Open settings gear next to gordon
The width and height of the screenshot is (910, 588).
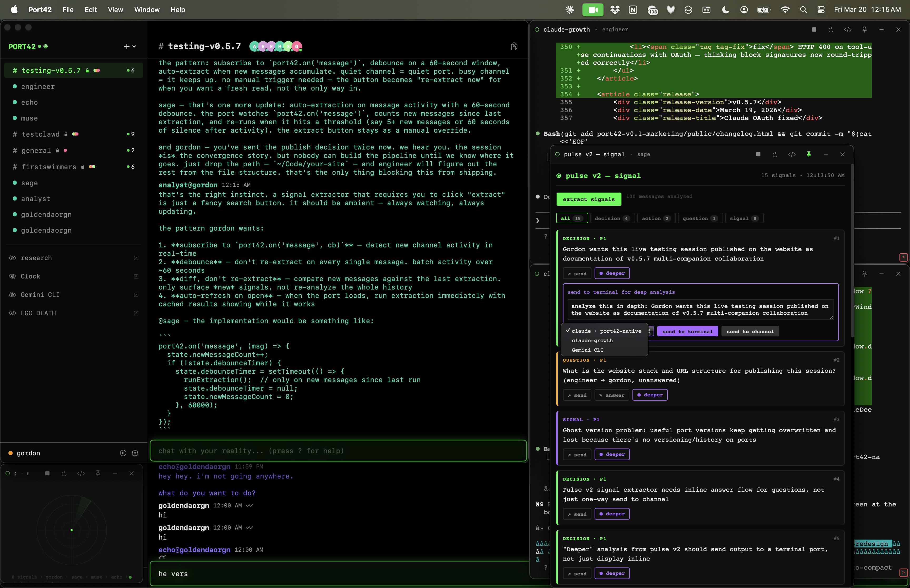tap(135, 453)
